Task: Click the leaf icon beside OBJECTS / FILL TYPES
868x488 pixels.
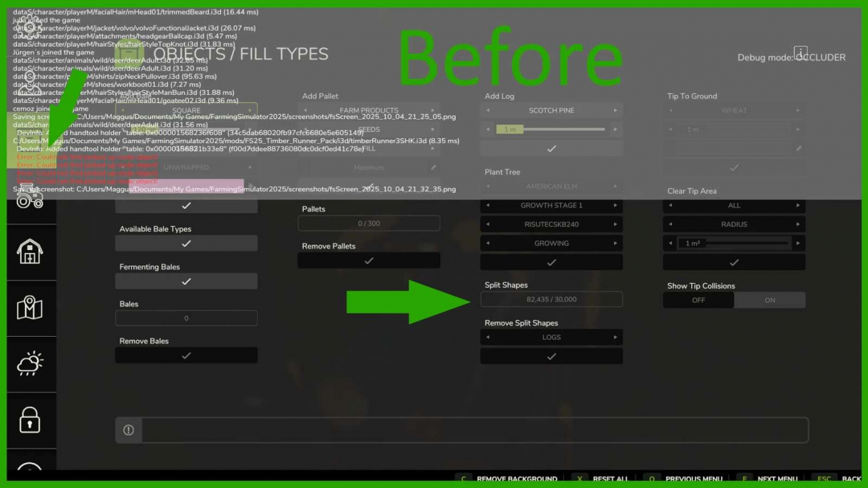Action: coord(129,53)
